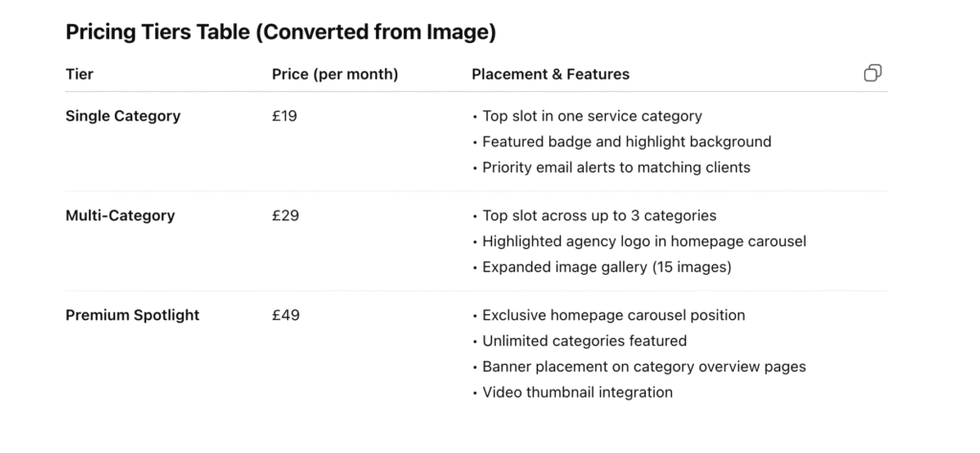Image resolution: width=980 pixels, height=453 pixels.
Task: Click the Placement & Features column header
Action: point(550,74)
